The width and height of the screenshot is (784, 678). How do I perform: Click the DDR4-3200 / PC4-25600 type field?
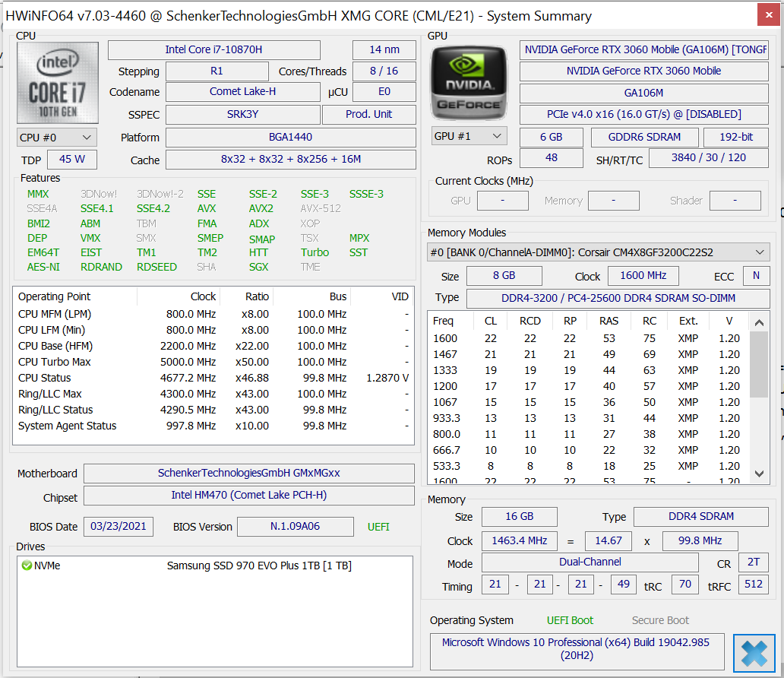pyautogui.click(x=618, y=298)
